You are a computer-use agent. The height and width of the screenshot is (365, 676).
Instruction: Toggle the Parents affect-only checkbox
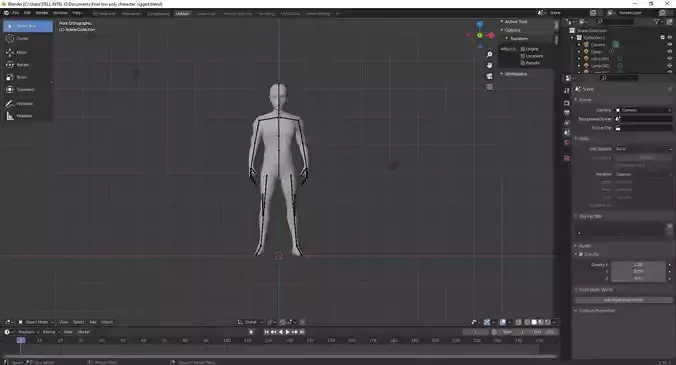(523, 63)
